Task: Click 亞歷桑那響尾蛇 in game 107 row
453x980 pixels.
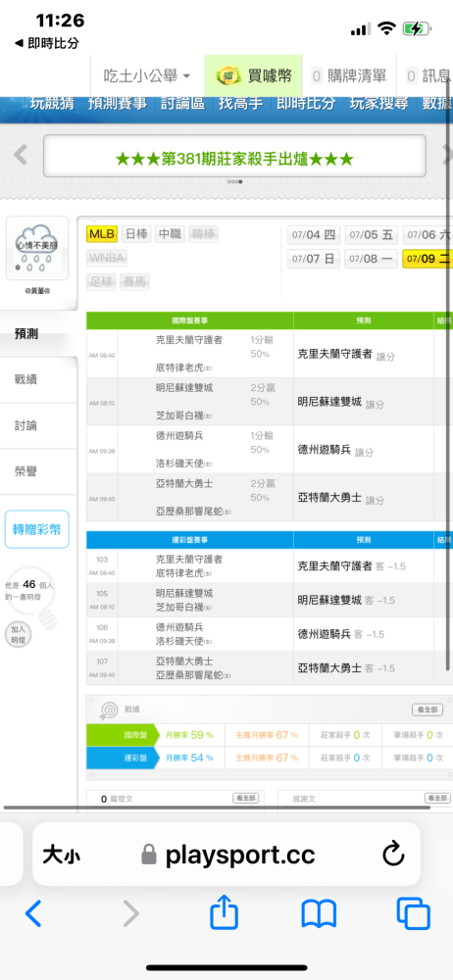Action: [x=193, y=675]
